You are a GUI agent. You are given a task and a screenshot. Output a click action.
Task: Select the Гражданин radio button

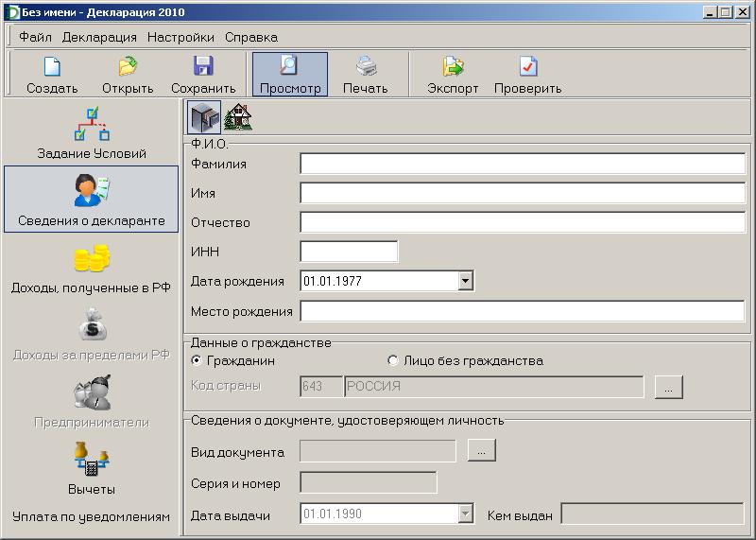point(197,360)
